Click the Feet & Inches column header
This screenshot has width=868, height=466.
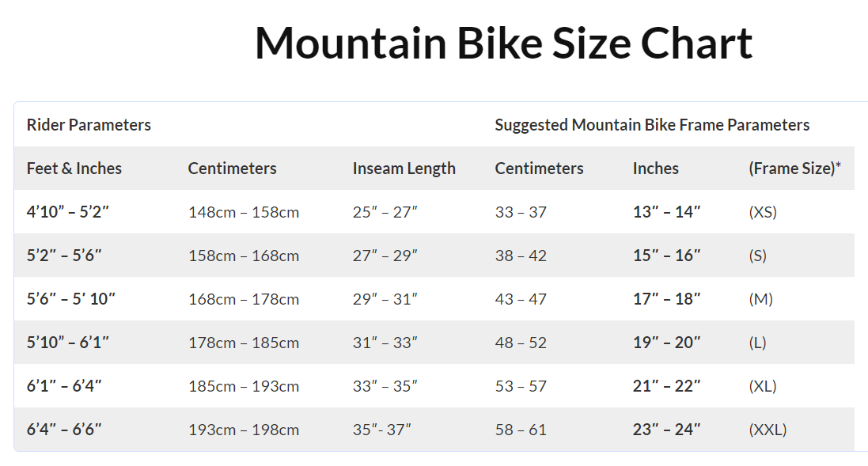(x=74, y=169)
